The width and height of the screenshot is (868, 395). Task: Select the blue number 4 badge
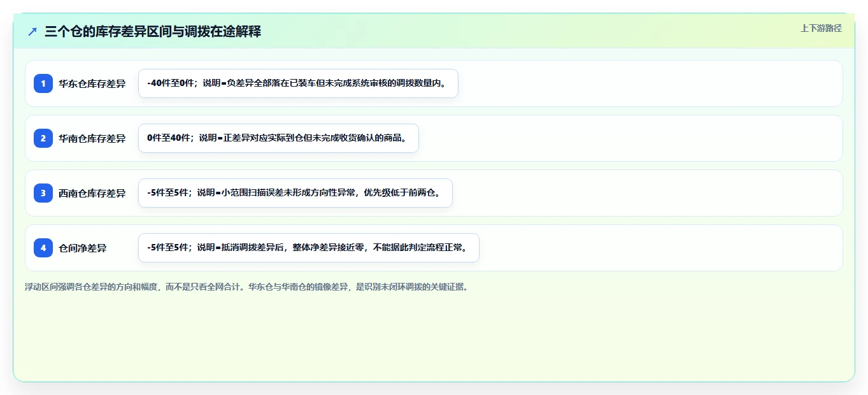pyautogui.click(x=43, y=248)
